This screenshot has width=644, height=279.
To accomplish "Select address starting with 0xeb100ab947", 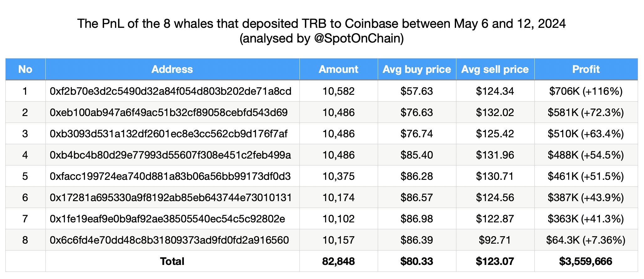I will click(169, 113).
